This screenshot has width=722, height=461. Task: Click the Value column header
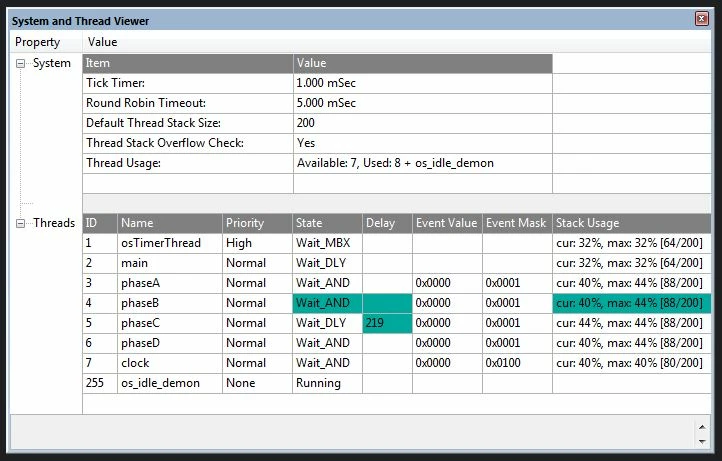(102, 42)
